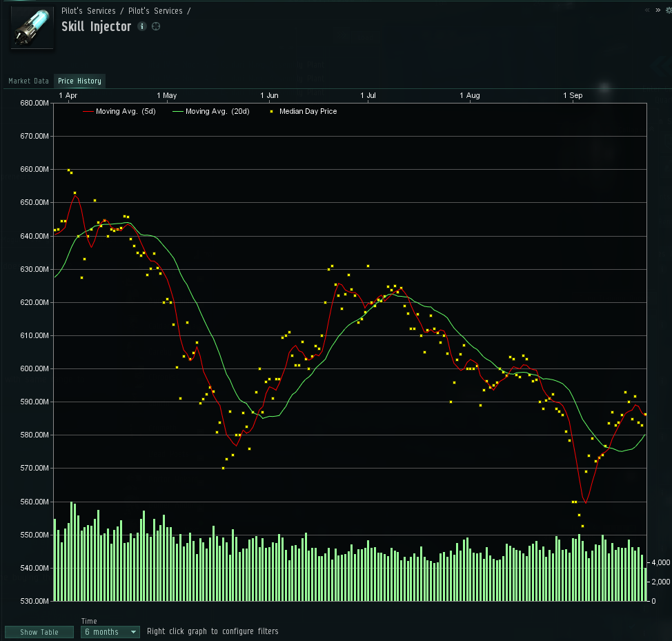Click the market details circle icon
Image resolution: width=672 pixels, height=641 pixels.
156,27
